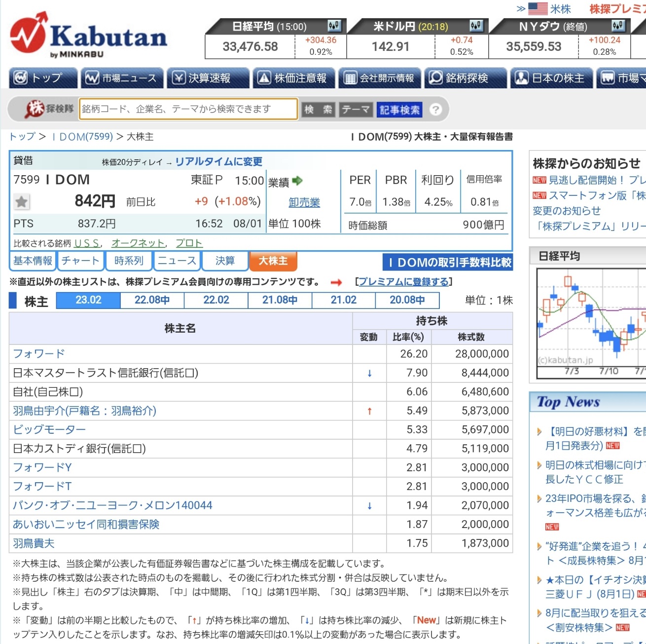
Task: Open the Kabutan logo home link
Action: (x=89, y=36)
